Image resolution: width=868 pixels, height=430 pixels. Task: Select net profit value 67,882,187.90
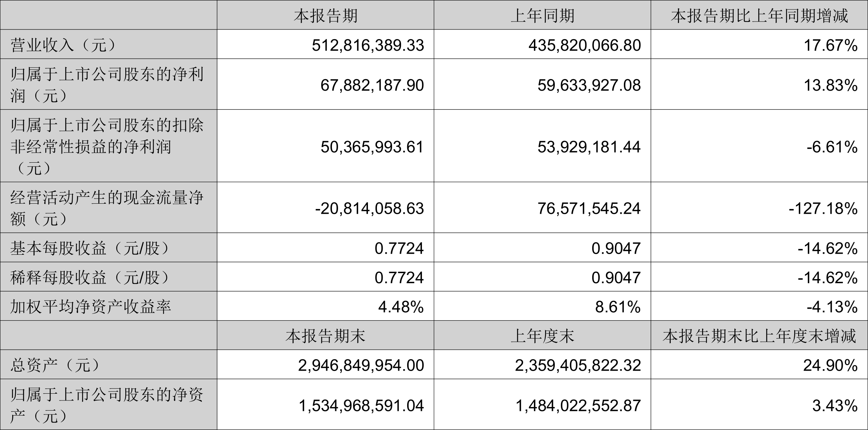tap(372, 85)
